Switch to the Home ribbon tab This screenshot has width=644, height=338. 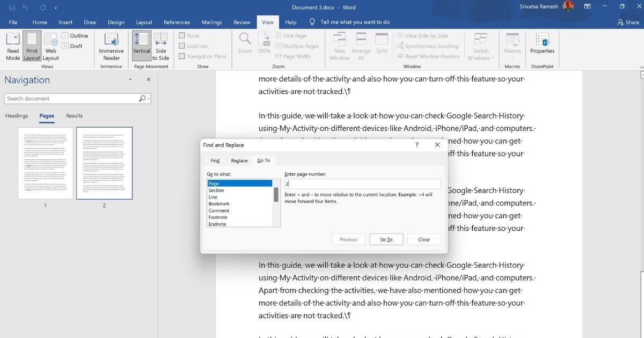click(x=40, y=23)
